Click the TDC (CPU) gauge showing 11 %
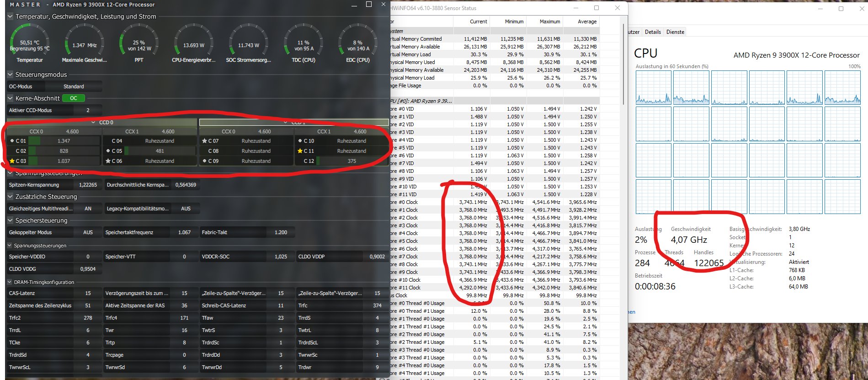 pos(303,43)
